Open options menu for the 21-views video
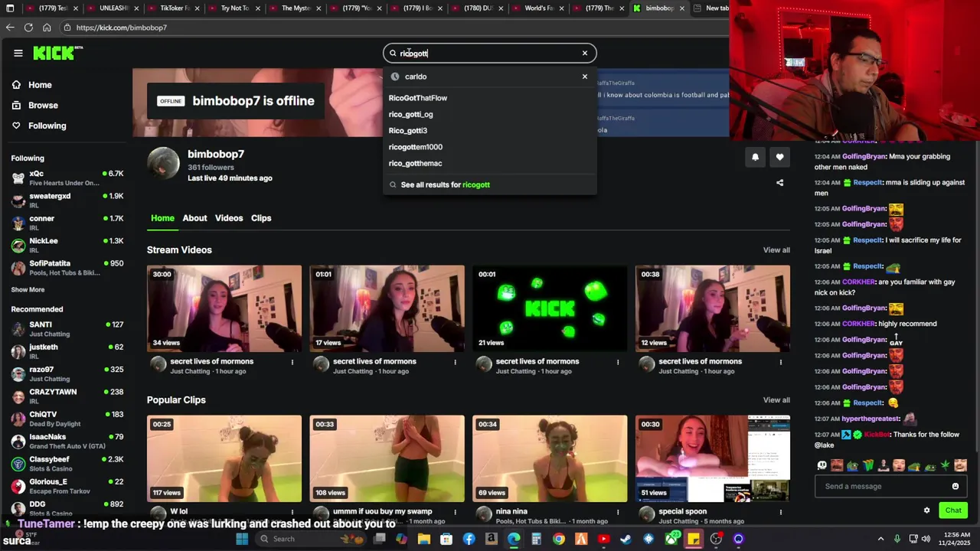This screenshot has width=980, height=551. (618, 362)
